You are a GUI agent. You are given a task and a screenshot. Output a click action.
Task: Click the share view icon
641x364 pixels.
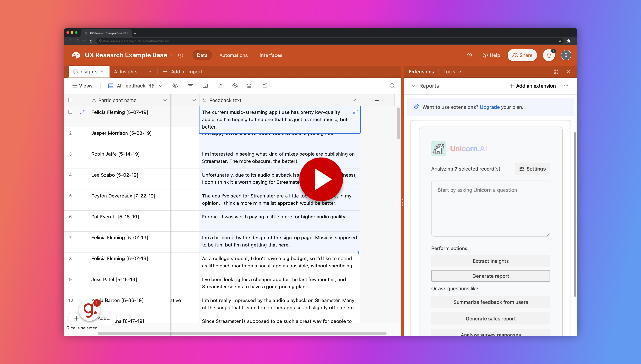pos(265,86)
